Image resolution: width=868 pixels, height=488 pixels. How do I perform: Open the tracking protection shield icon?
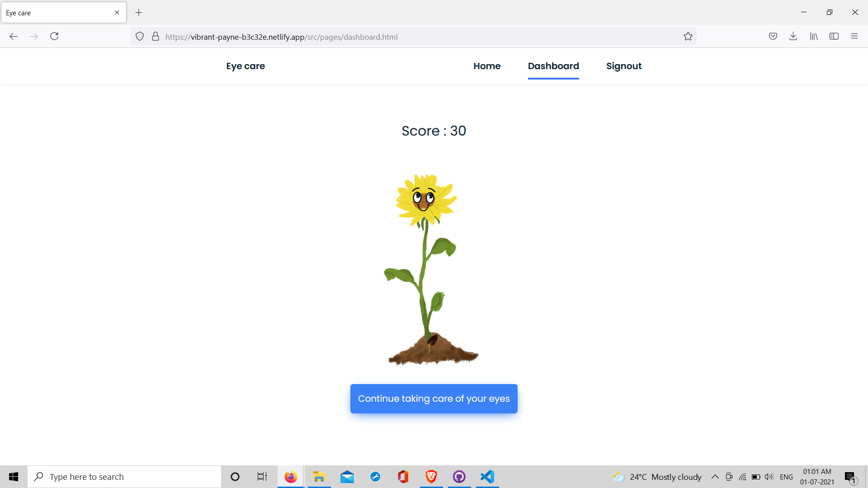coord(140,37)
